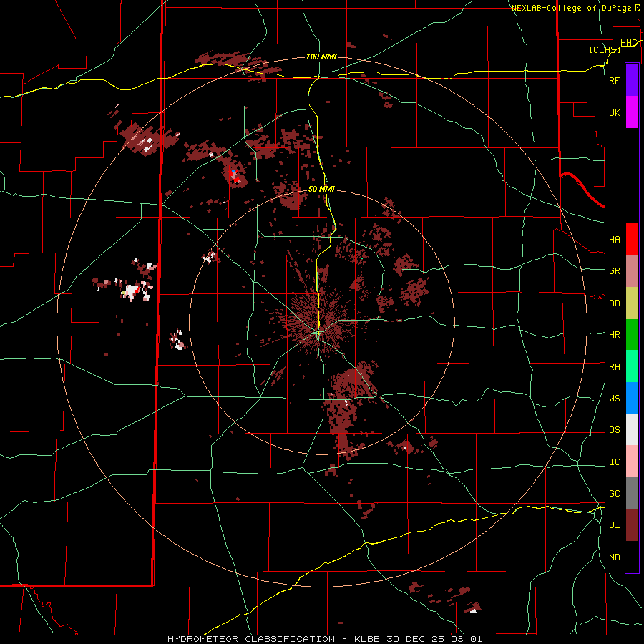The width and height of the screenshot is (644, 644).
Task: Click the HR legend label
Action: click(x=615, y=334)
